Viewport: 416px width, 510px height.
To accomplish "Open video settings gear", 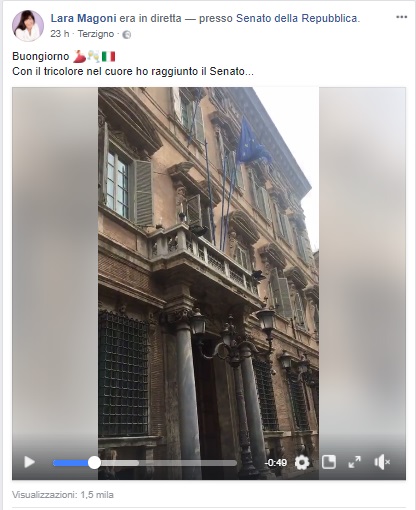I will [x=302, y=462].
